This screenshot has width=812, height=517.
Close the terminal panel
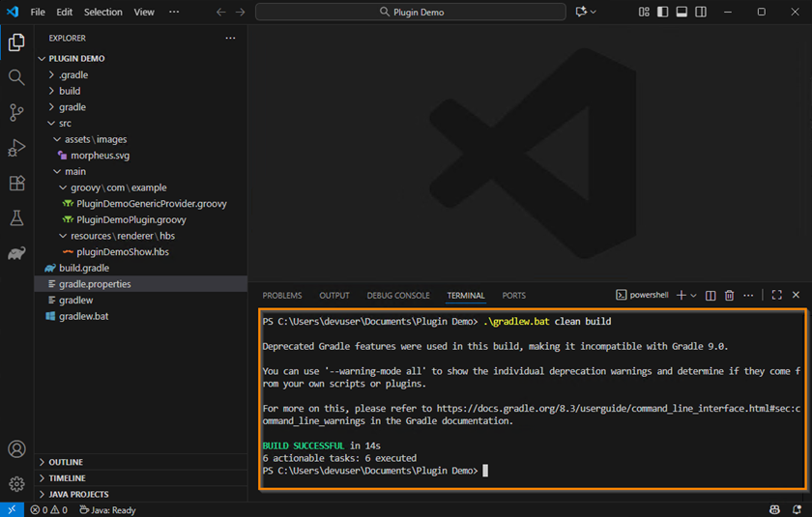(x=796, y=295)
